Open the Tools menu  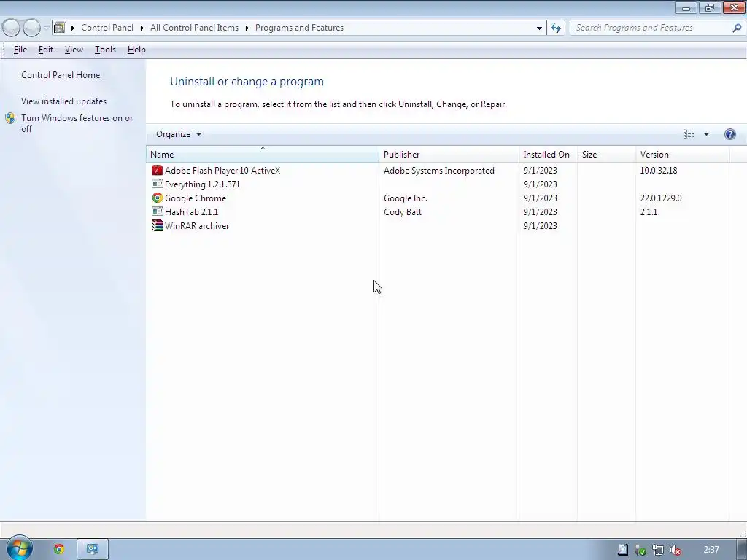point(105,50)
